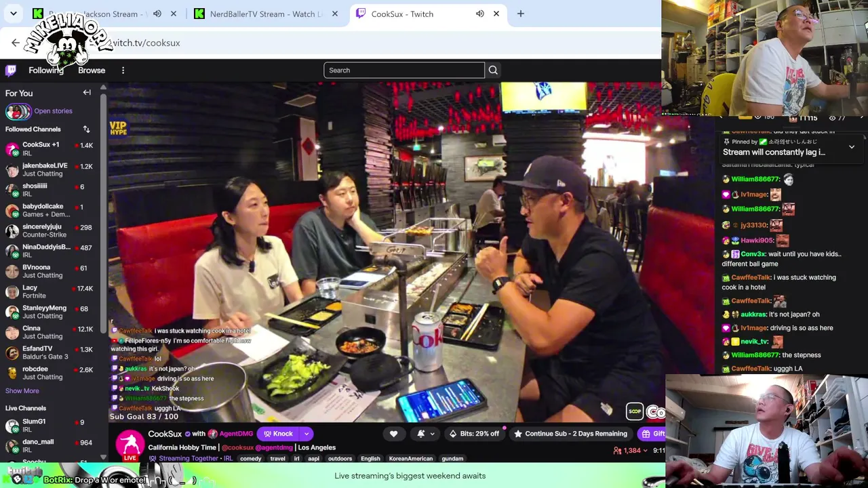Open StanleyyMeng channel in sidebar
The width and height of the screenshot is (868, 488).
(x=49, y=312)
